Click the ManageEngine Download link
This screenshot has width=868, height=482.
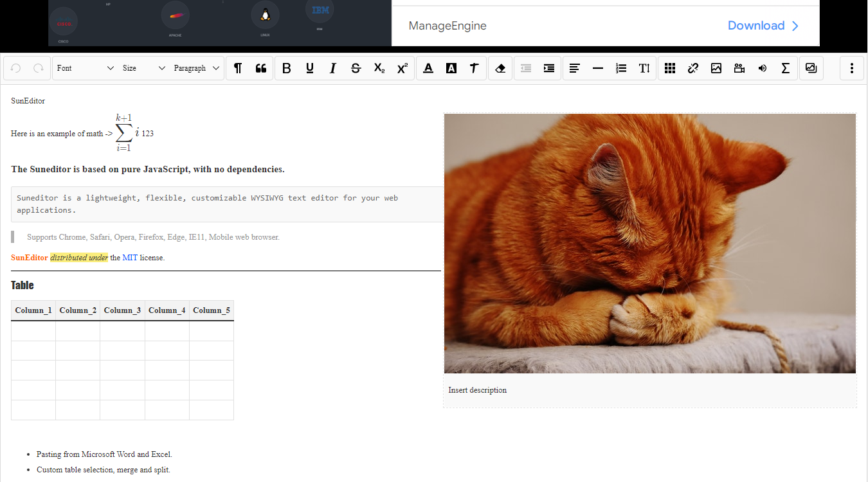coord(763,26)
